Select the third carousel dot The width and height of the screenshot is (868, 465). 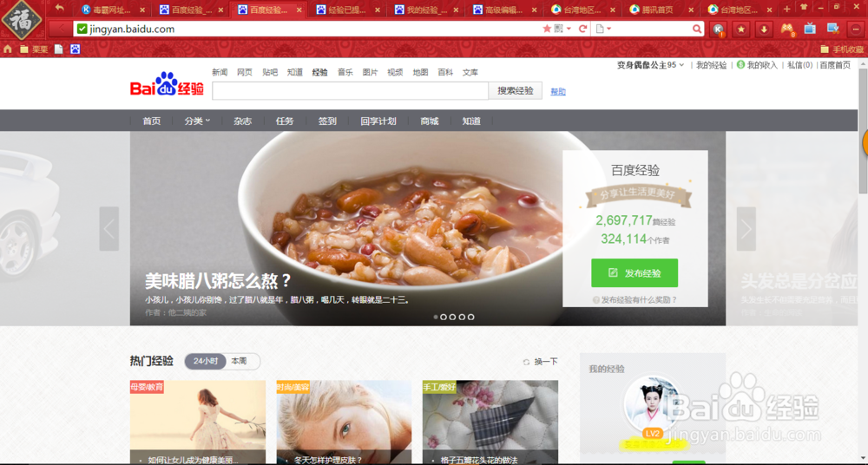452,318
